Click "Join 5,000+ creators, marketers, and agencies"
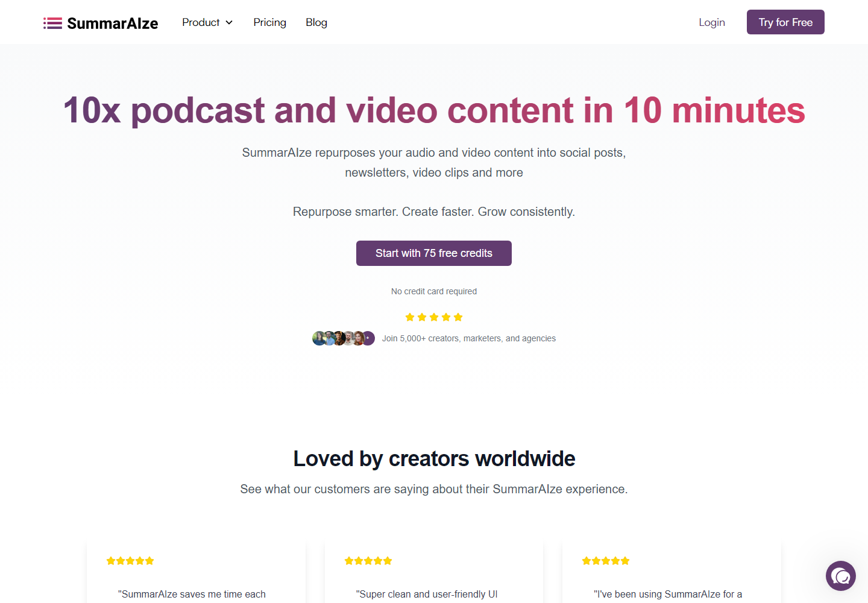The width and height of the screenshot is (868, 603). pyautogui.click(x=469, y=338)
